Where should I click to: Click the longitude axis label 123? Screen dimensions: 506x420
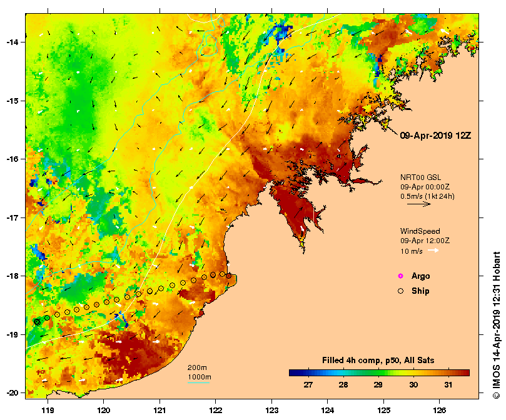click(x=271, y=411)
